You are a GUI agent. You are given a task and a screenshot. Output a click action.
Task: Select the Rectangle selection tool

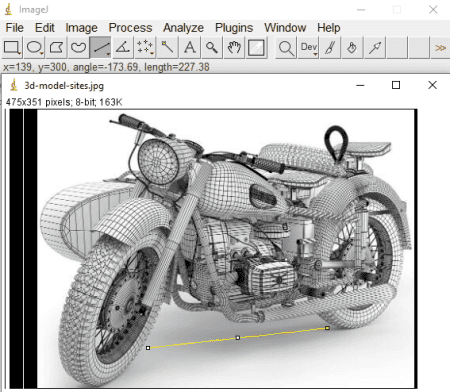(x=12, y=48)
